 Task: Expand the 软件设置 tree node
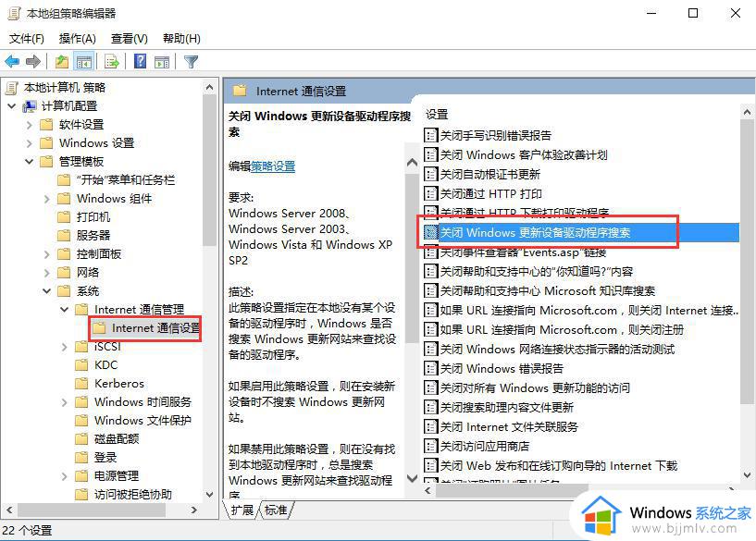(30, 125)
